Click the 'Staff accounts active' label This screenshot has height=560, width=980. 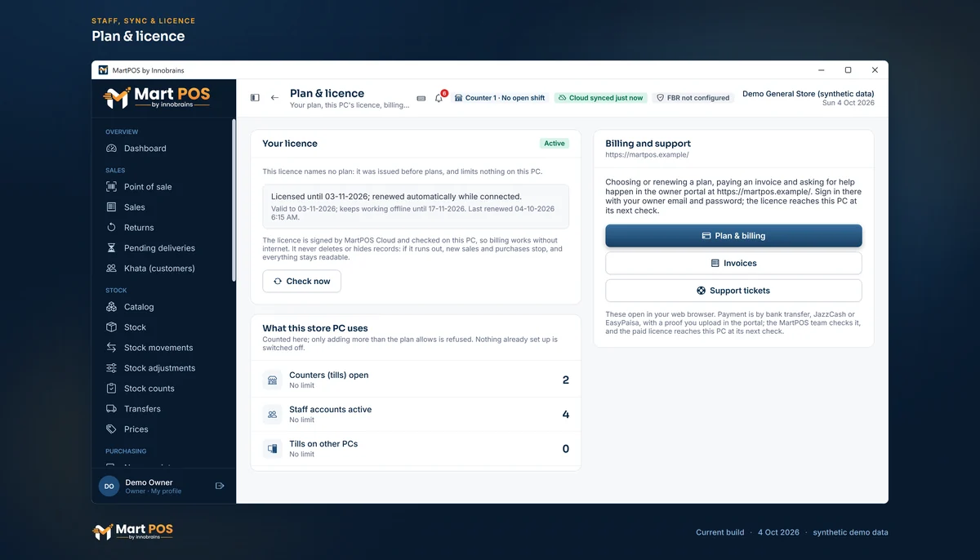point(331,410)
